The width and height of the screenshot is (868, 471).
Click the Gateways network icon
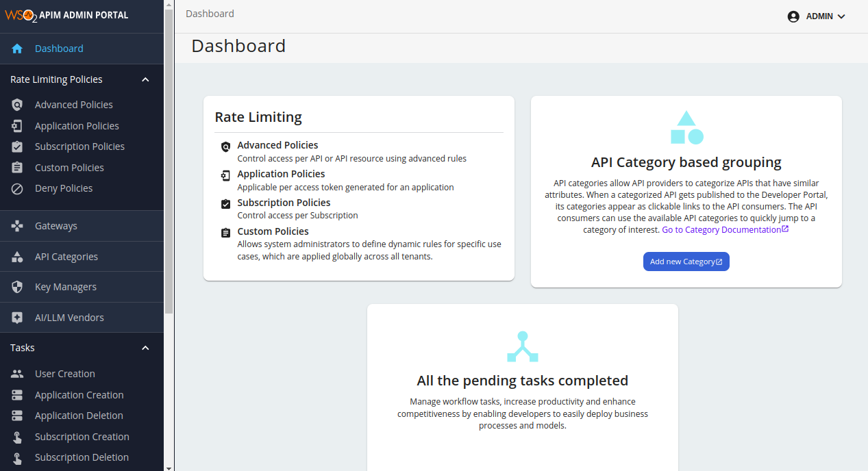click(x=17, y=225)
